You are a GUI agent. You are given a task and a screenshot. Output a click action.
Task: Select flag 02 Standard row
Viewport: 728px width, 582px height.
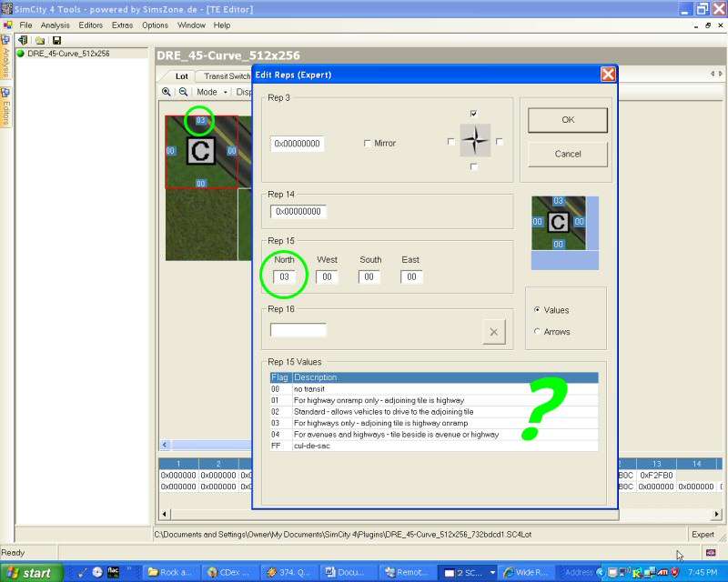(x=434, y=412)
